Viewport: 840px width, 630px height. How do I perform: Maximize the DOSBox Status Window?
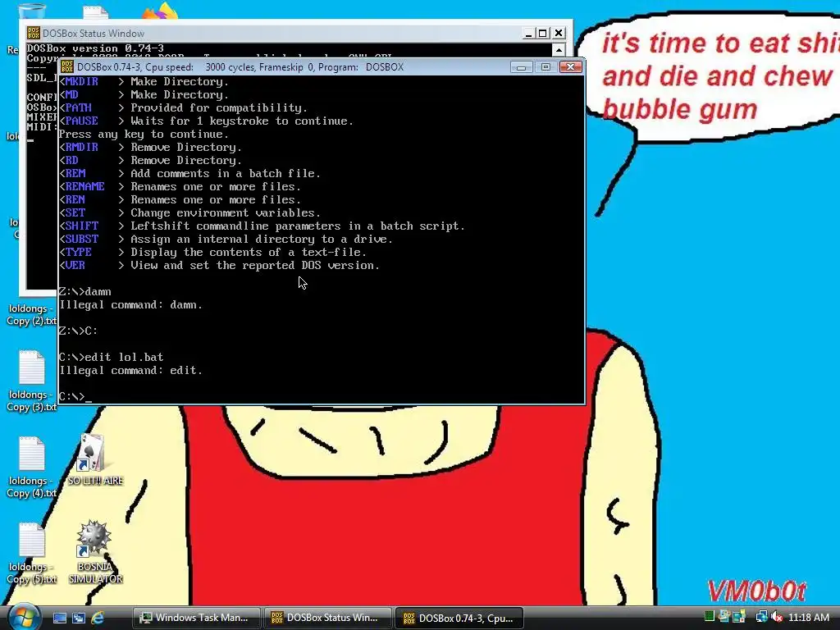(543, 33)
